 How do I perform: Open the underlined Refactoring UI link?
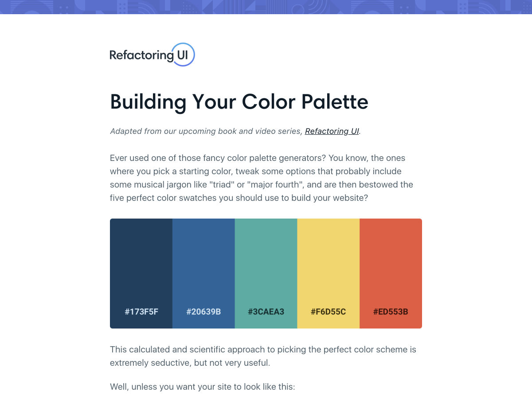click(332, 131)
